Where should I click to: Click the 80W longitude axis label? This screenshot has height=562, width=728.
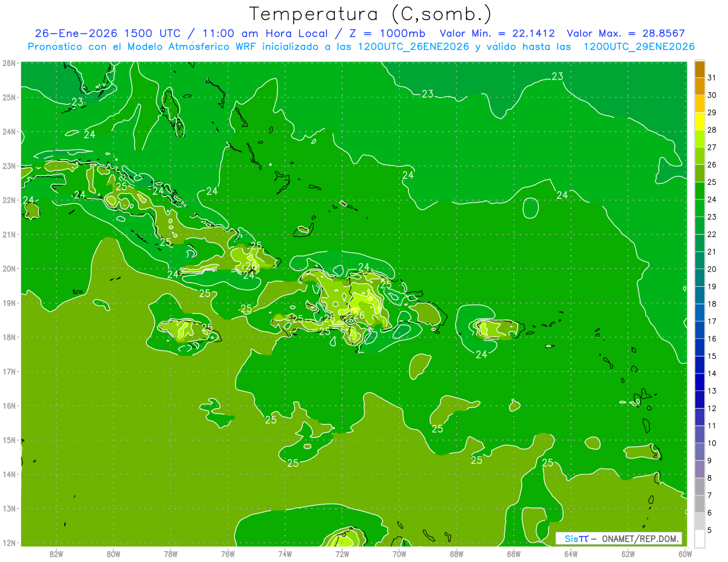(x=113, y=554)
